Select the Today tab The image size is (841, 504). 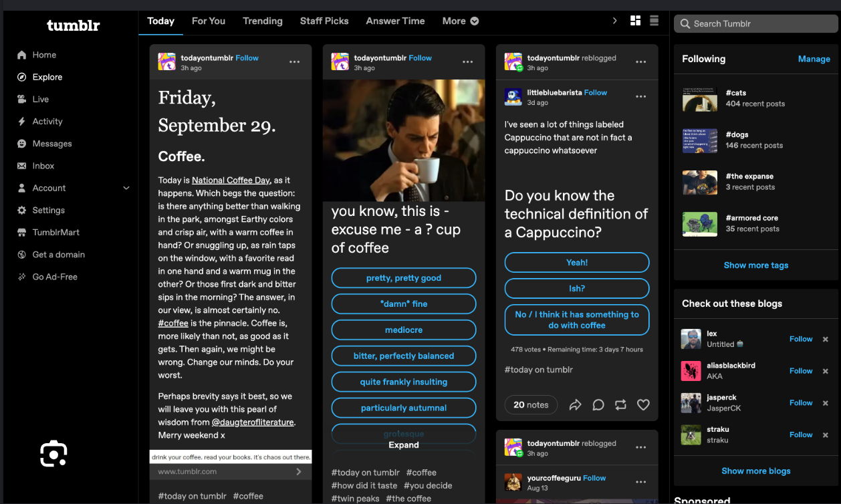click(x=160, y=21)
